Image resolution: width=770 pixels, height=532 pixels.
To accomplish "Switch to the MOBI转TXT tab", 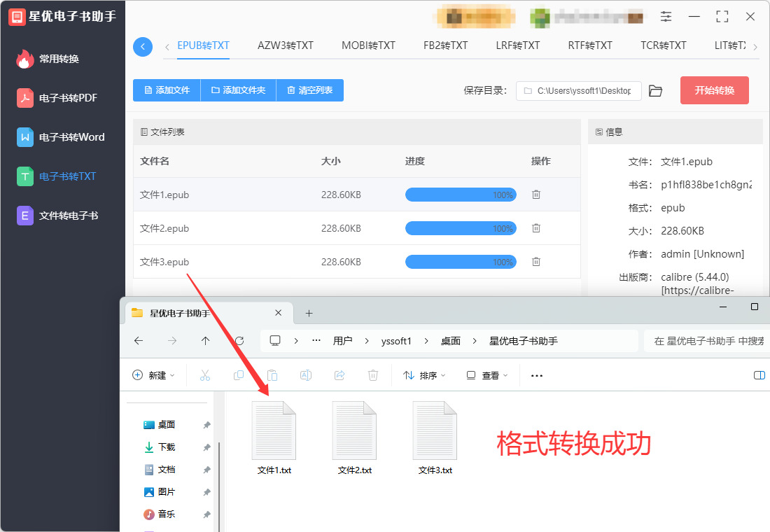I will 368,45.
